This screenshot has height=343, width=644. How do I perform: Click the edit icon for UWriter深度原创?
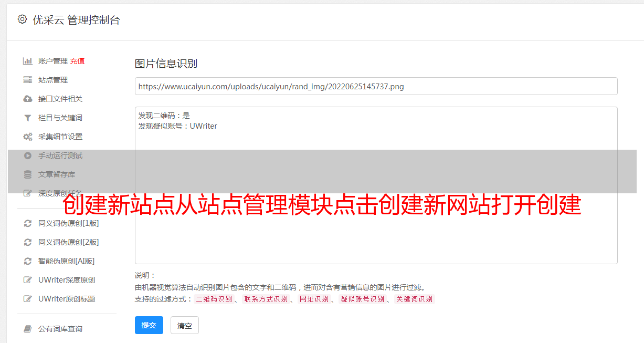pos(28,280)
